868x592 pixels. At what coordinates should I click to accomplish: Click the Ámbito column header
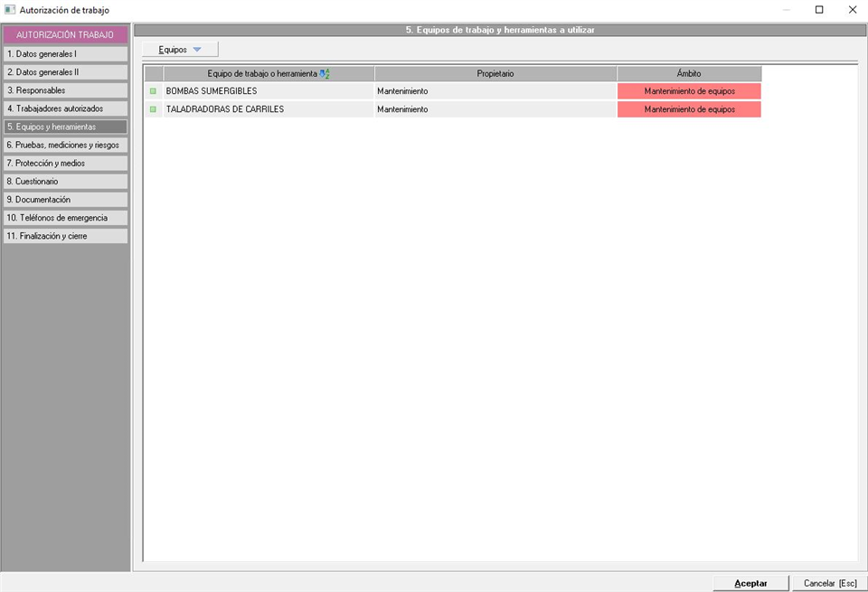(x=689, y=73)
